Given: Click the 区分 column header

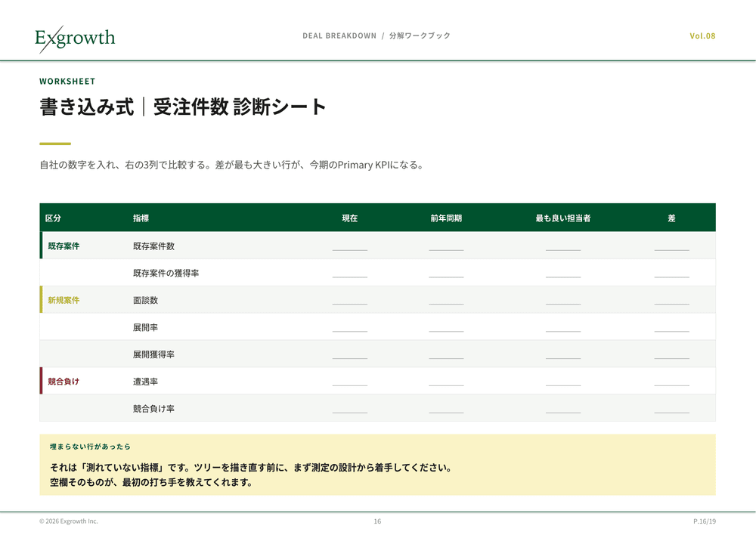Looking at the screenshot, I should [x=53, y=218].
